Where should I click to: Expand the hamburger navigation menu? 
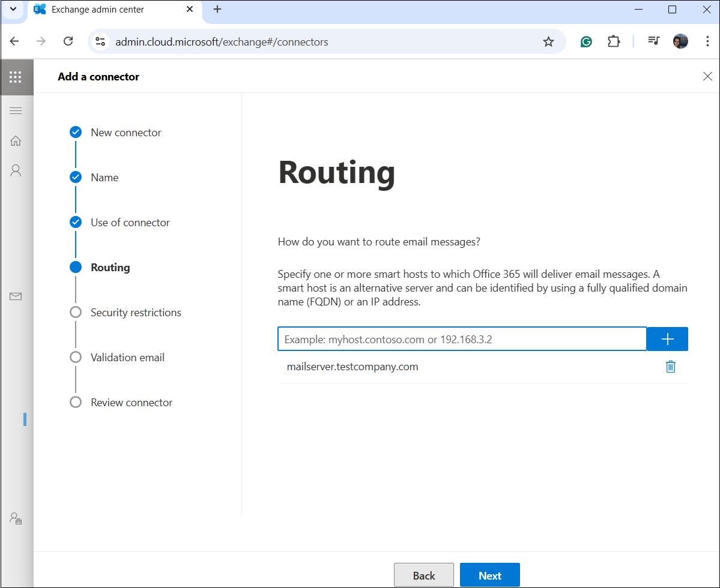click(16, 111)
